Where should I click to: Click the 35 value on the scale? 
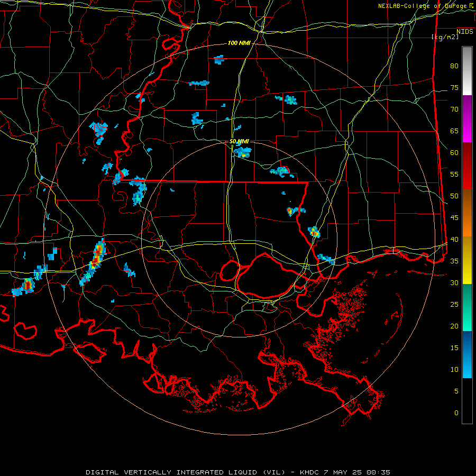454,261
